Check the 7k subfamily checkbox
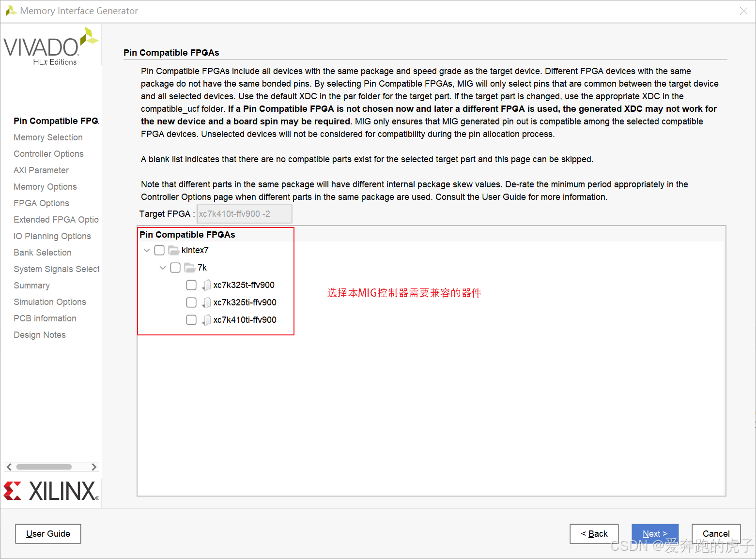This screenshot has height=559, width=756. click(x=175, y=268)
